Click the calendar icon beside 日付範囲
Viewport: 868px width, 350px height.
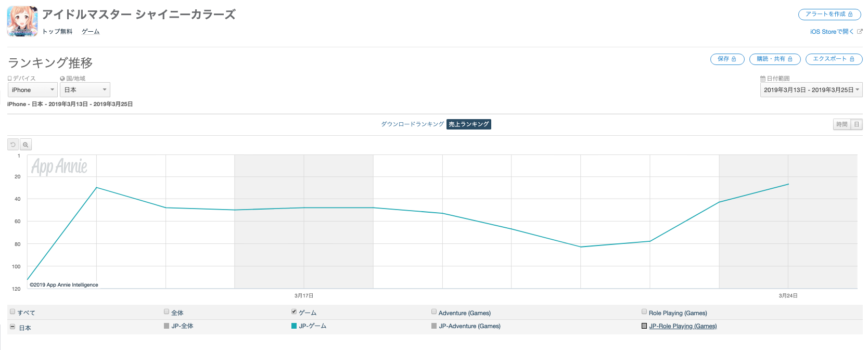763,79
